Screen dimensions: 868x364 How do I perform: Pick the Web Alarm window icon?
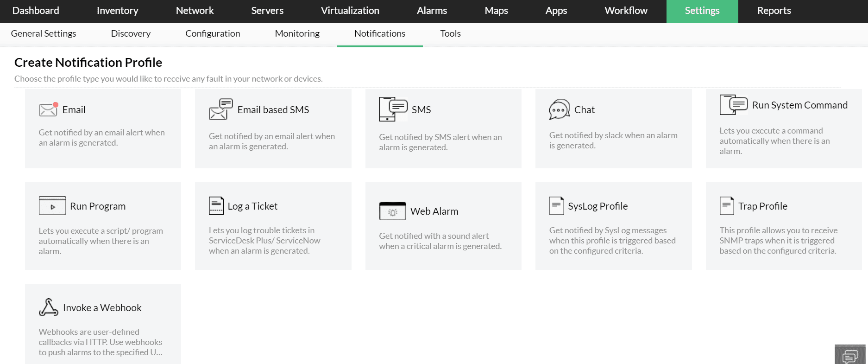[392, 211]
